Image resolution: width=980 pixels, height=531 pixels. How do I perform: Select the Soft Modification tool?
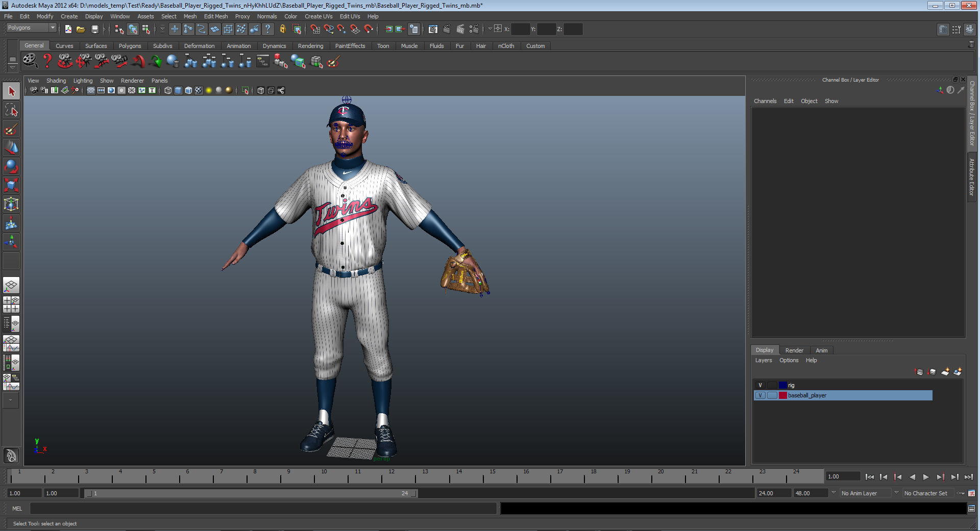tap(11, 223)
